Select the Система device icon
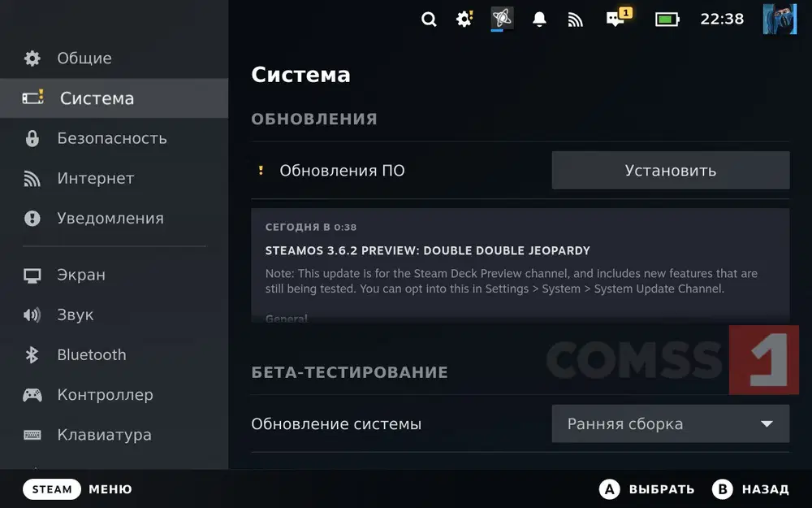Image resolution: width=812 pixels, height=508 pixels. tap(32, 98)
